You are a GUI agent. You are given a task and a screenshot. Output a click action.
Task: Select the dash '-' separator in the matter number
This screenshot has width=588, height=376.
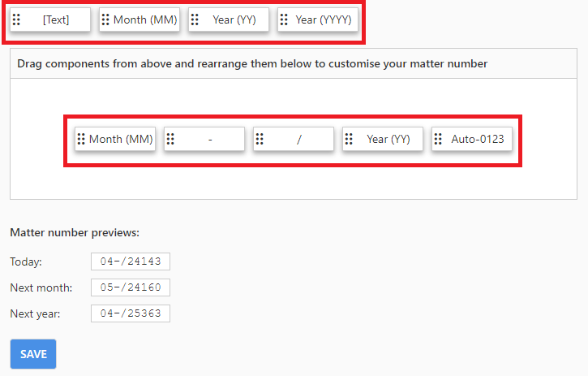pyautogui.click(x=210, y=140)
